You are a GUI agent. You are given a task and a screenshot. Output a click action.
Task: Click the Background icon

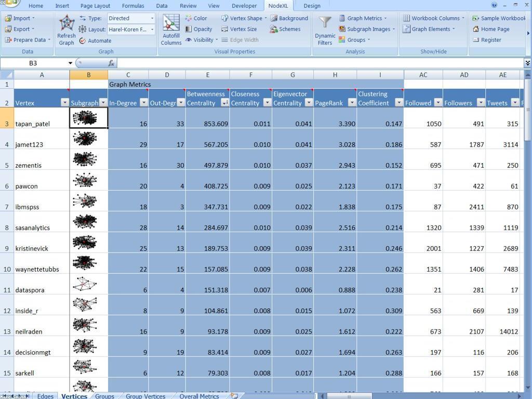click(x=274, y=18)
